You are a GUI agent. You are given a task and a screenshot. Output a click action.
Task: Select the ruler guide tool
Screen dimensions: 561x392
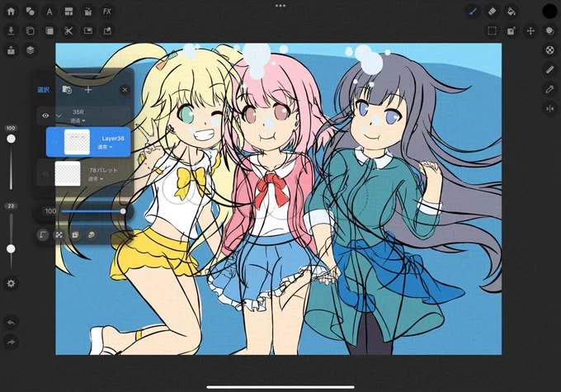pyautogui.click(x=550, y=69)
